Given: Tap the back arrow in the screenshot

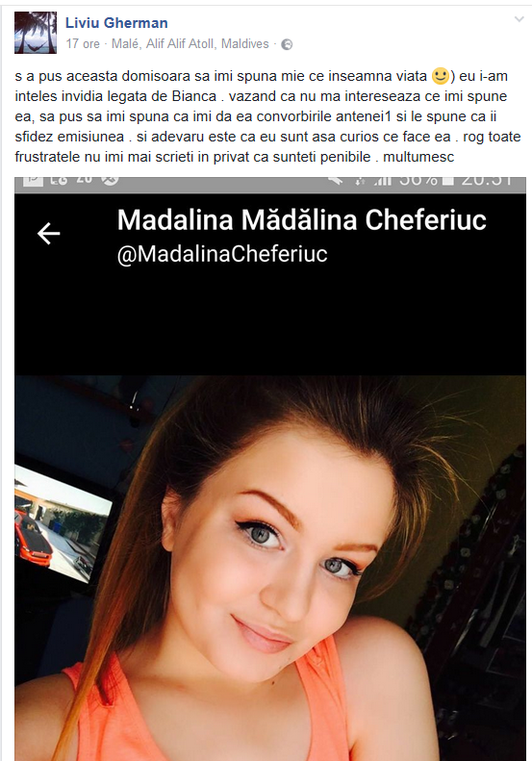Looking at the screenshot, I should (x=48, y=234).
